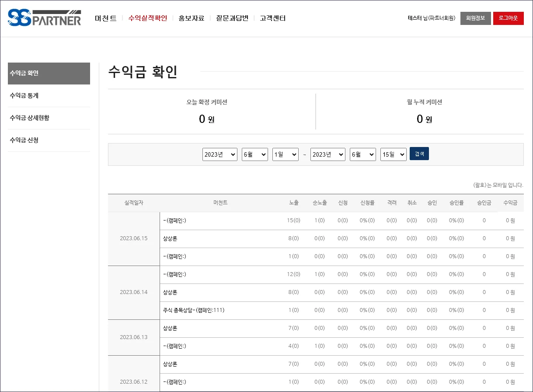
Task: Click the (괄호)는 모바일 입니다 note
Action: click(x=498, y=185)
